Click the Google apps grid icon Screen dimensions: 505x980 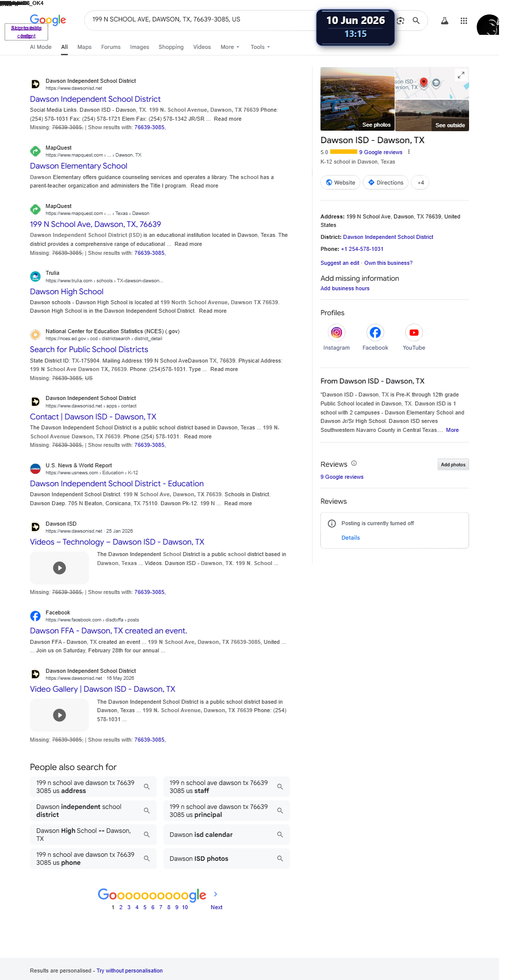[464, 21]
